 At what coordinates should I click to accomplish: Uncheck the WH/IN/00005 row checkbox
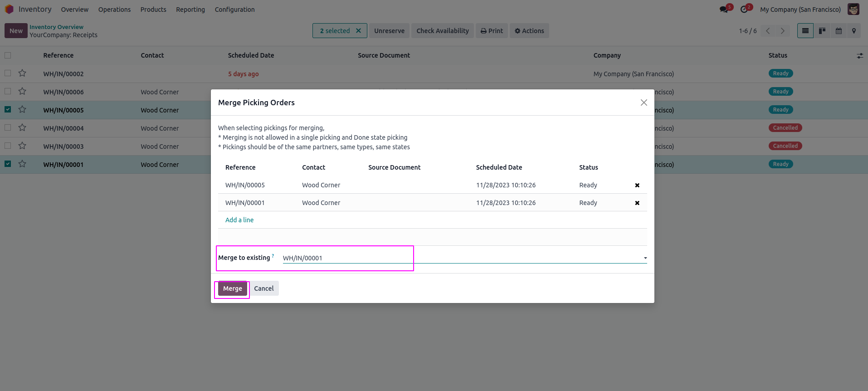(8, 109)
